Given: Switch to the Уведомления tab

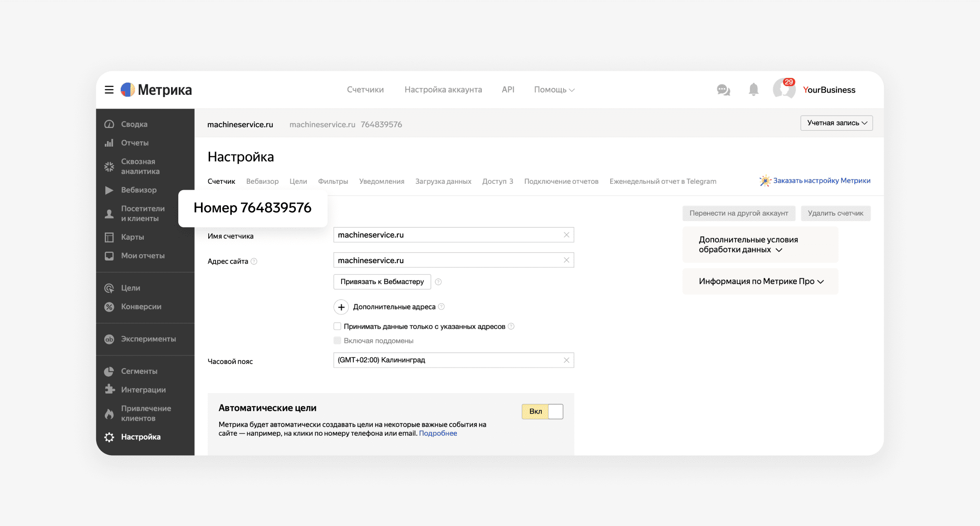Looking at the screenshot, I should pos(382,182).
